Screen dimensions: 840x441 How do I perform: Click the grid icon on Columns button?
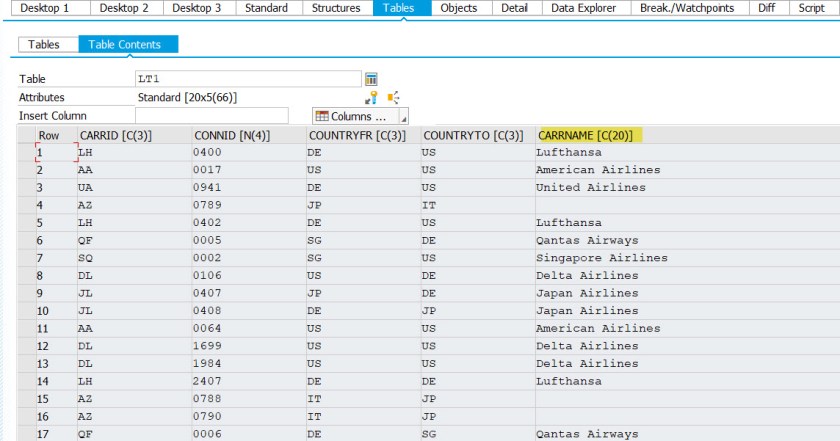pyautogui.click(x=322, y=116)
